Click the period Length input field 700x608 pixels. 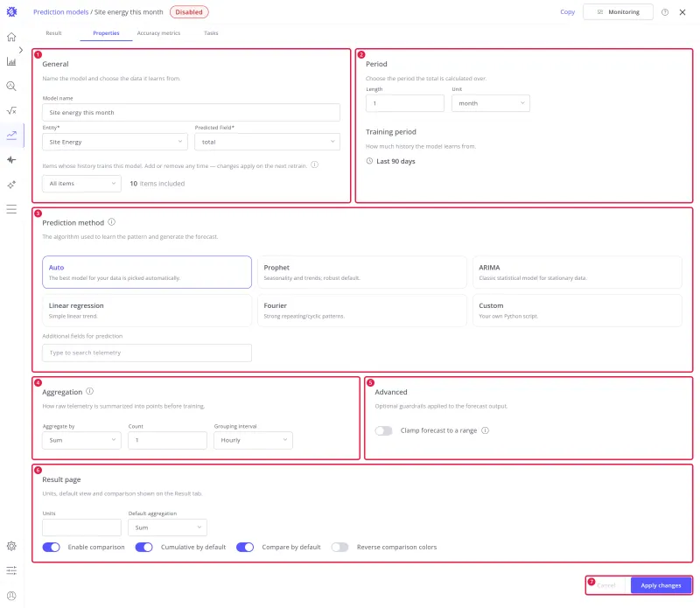pos(405,103)
